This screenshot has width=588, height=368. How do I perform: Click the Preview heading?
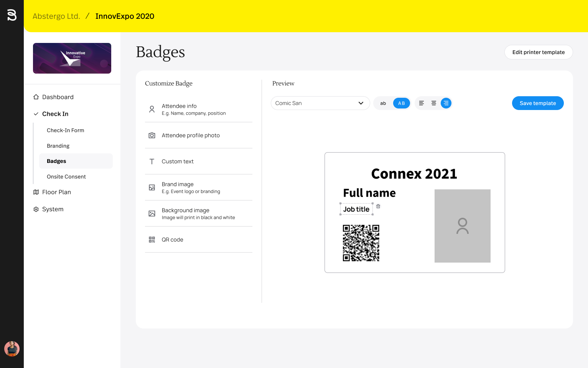point(283,84)
